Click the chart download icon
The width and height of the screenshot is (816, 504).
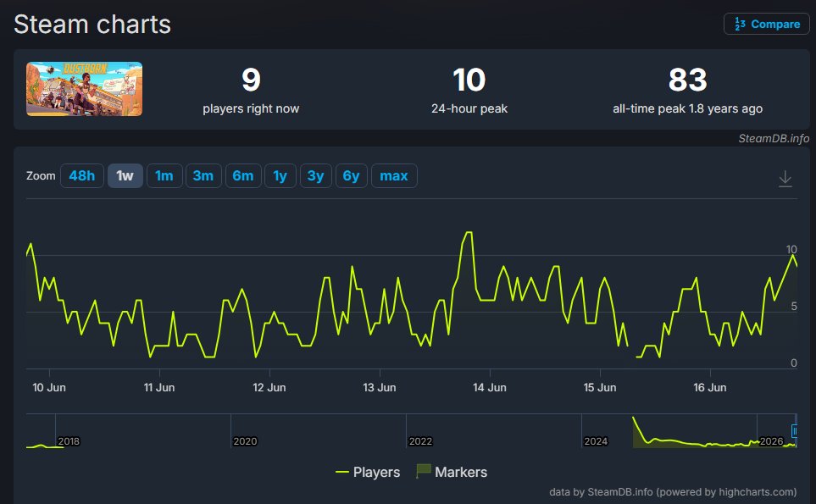[x=785, y=179]
